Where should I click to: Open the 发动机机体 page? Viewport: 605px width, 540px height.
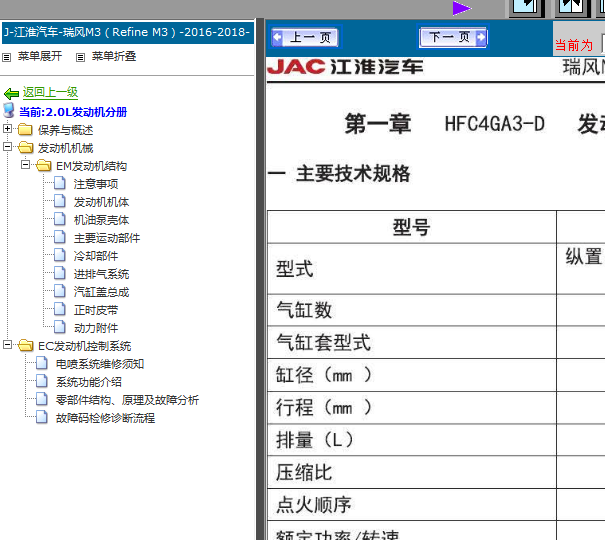pos(101,202)
